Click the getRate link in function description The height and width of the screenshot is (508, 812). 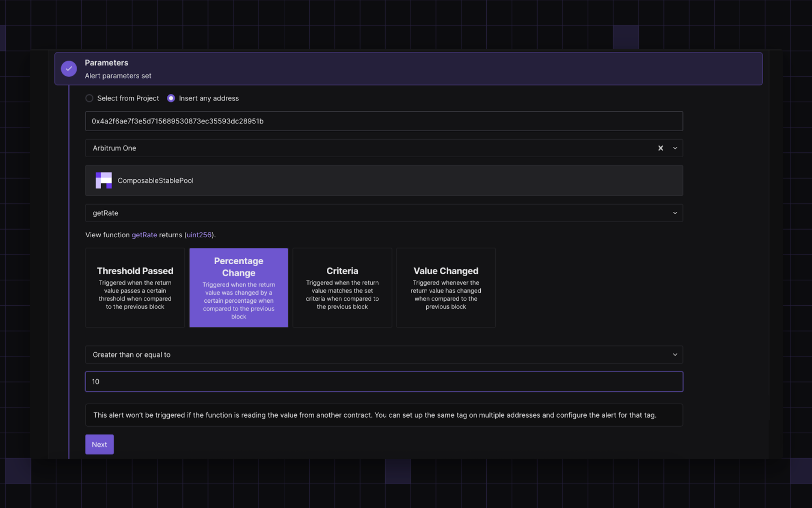144,235
